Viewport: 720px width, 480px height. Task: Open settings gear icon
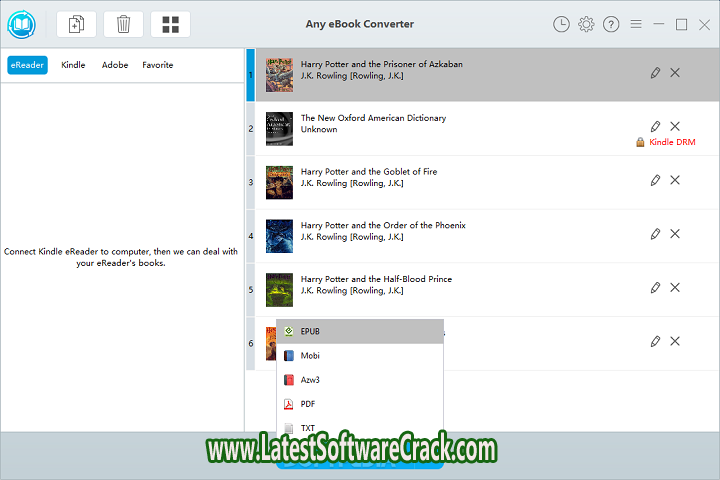coord(586,24)
